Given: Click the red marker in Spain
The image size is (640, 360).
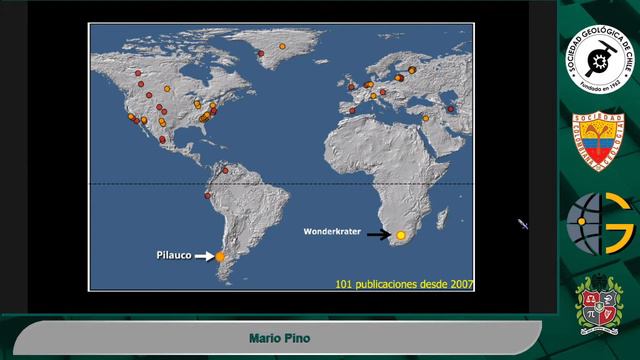Looking at the screenshot, I should coord(352,110).
